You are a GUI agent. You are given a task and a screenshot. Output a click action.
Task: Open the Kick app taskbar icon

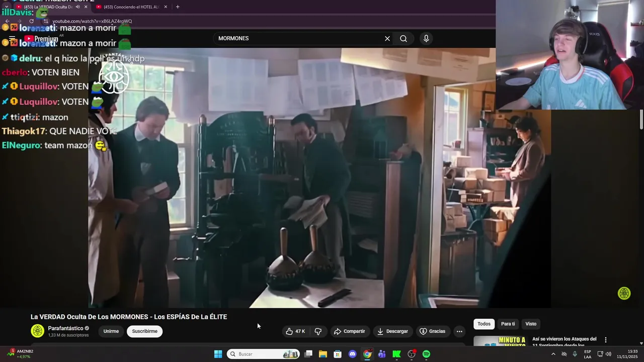[x=396, y=354]
